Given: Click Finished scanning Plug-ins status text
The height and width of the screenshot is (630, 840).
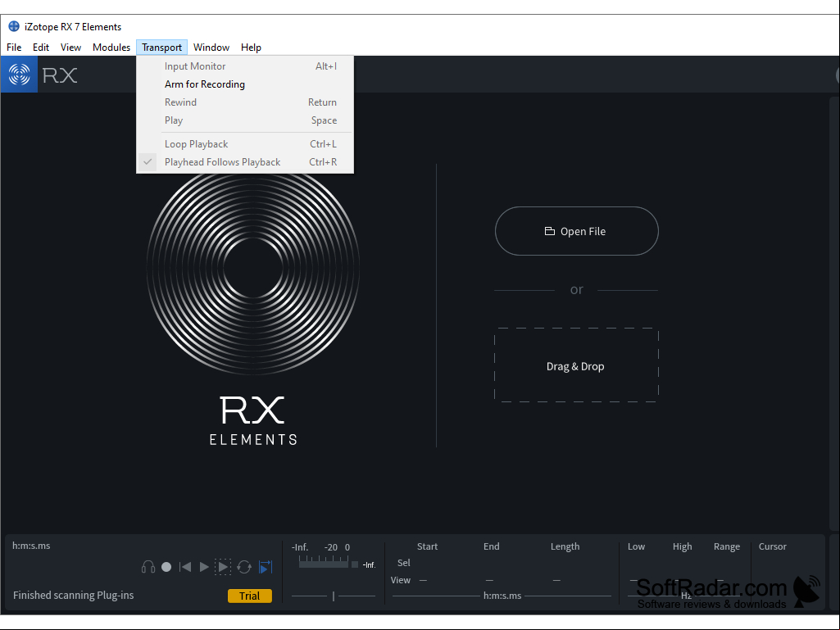Looking at the screenshot, I should tap(74, 595).
